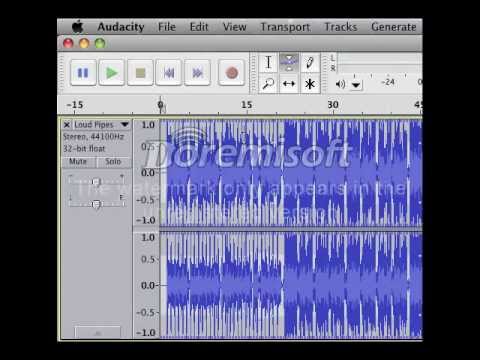Skip to start of the track

point(169,73)
